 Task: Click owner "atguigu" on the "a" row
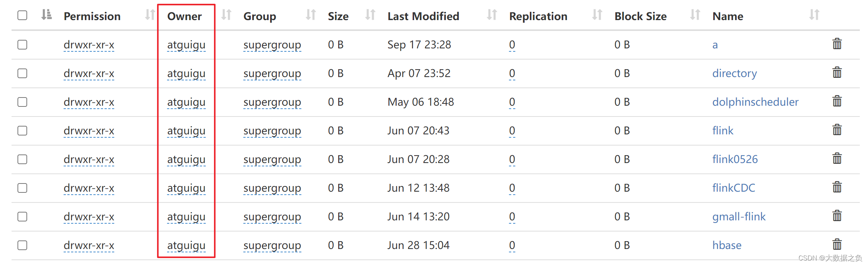(x=186, y=44)
